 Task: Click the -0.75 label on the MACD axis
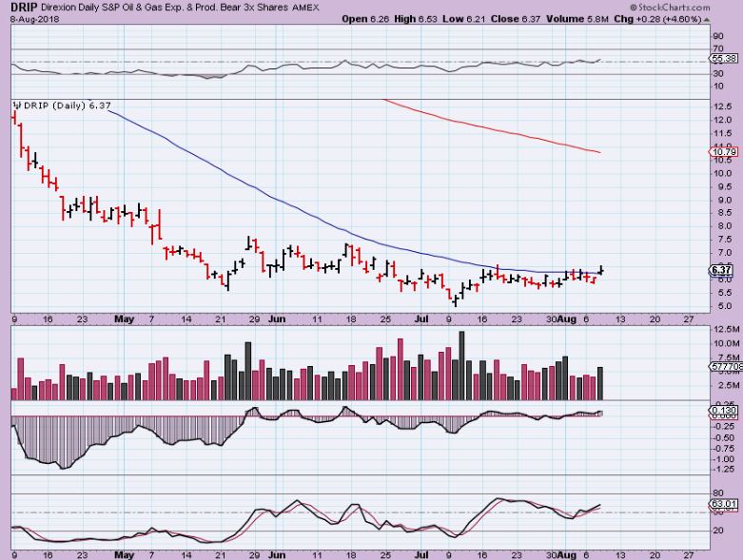pyautogui.click(x=724, y=448)
